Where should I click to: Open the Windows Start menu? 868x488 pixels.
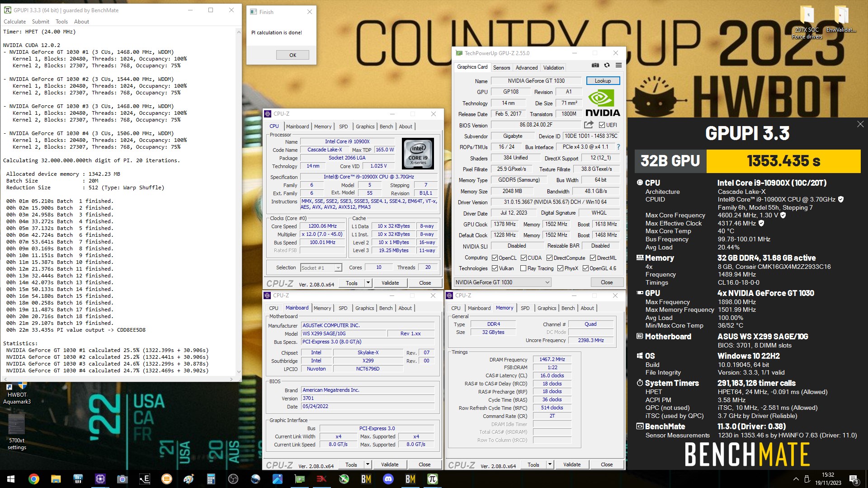[11, 479]
